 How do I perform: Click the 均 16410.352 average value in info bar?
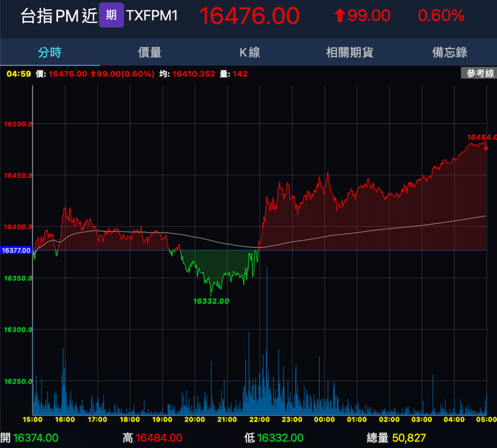(x=193, y=74)
